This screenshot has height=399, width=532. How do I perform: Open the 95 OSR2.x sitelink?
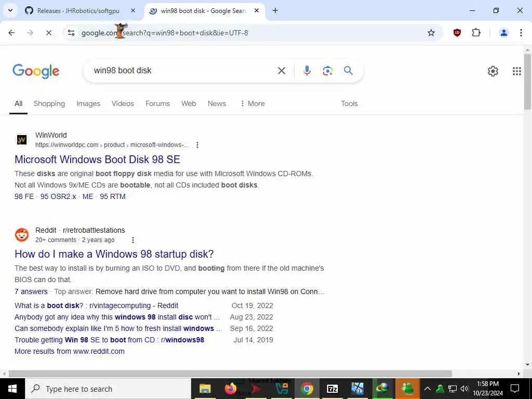(58, 196)
